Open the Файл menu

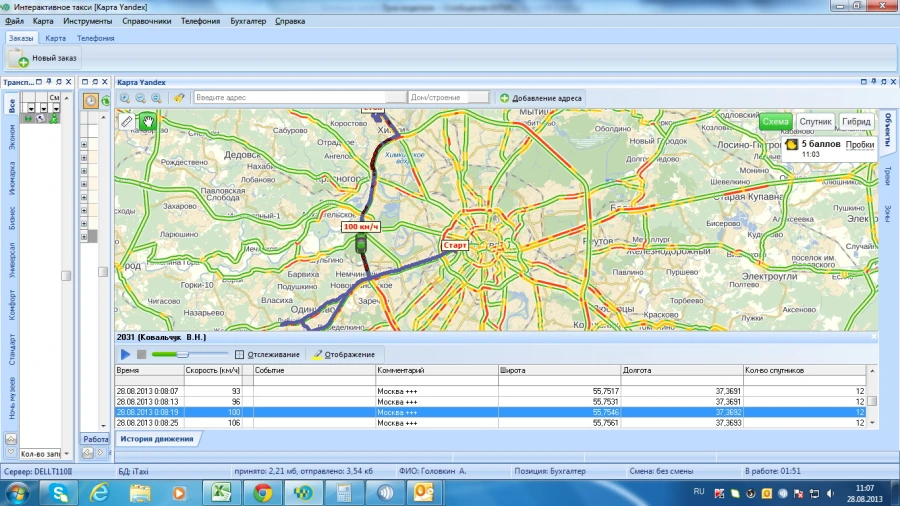point(14,21)
